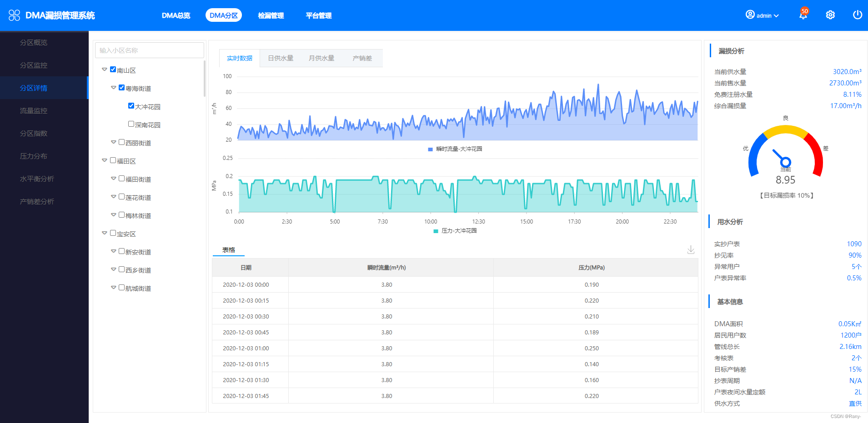Click the DMA system logo icon
This screenshot has width=868, height=423.
[x=15, y=15]
